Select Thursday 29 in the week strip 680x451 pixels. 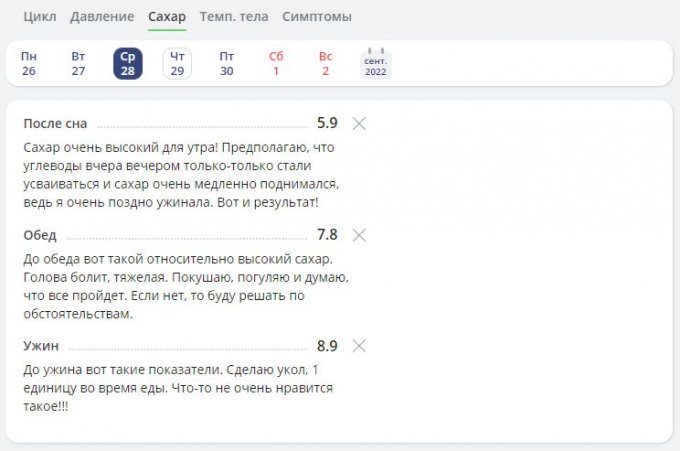[177, 64]
